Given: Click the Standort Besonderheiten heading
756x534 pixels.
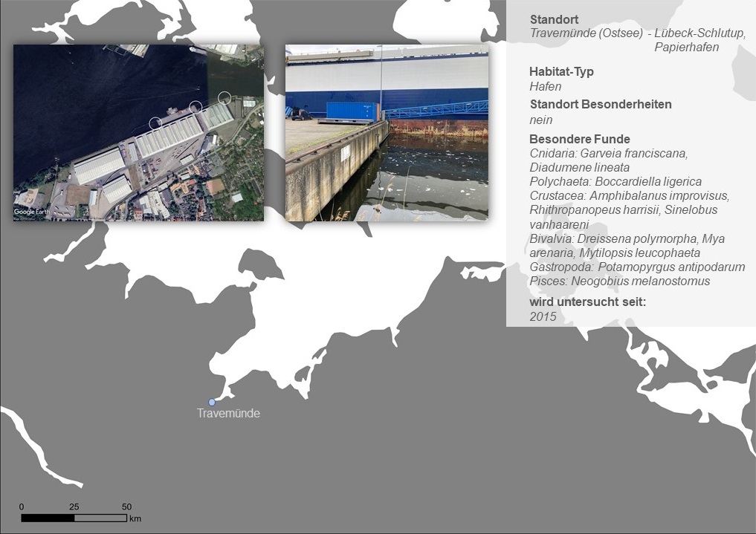Looking at the screenshot, I should tap(600, 104).
